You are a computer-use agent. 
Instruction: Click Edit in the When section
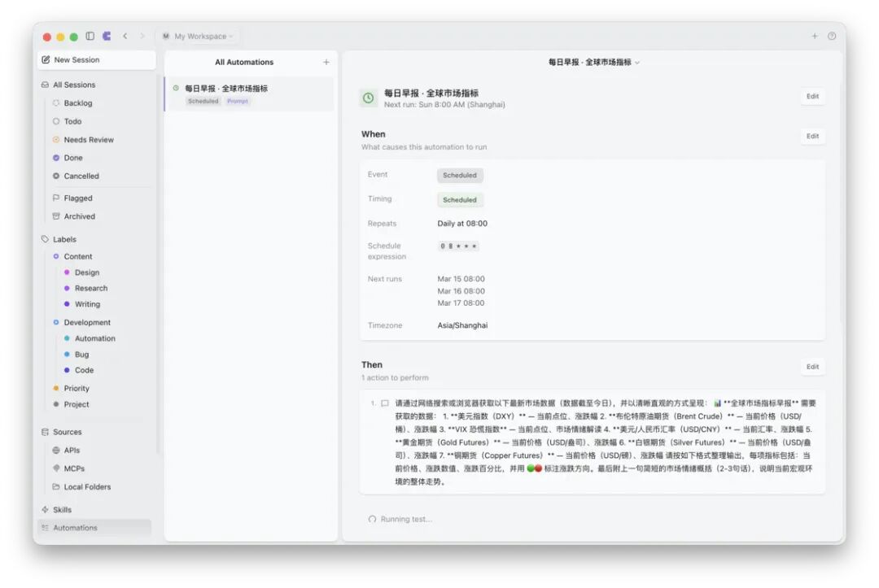point(812,136)
